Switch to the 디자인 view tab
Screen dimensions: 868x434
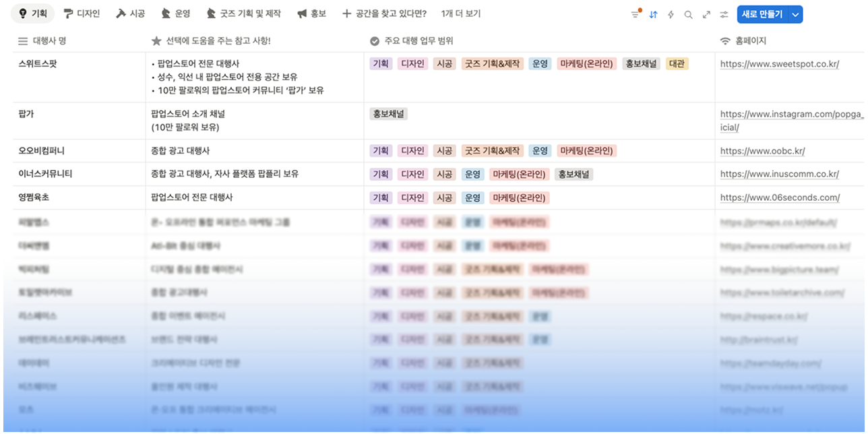tap(82, 13)
